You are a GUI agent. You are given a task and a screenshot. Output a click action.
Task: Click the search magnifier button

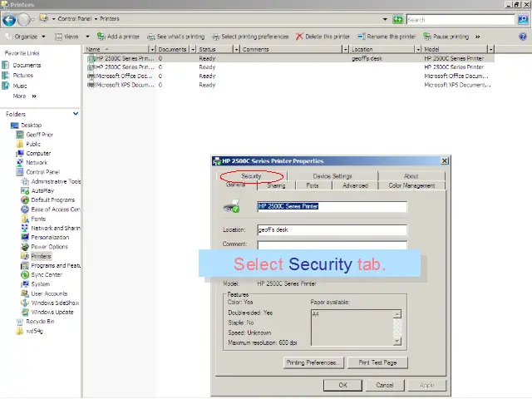[x=523, y=20]
